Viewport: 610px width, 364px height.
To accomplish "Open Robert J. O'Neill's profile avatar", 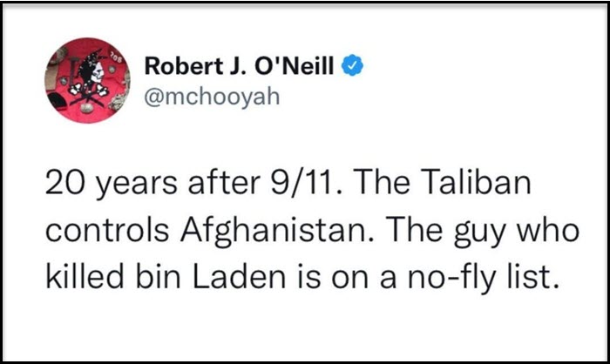I will [87, 80].
